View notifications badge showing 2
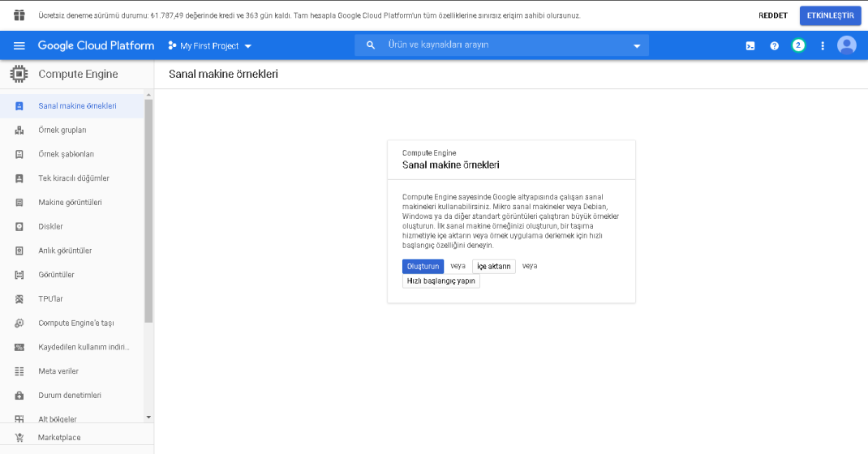The image size is (868, 454). click(798, 45)
